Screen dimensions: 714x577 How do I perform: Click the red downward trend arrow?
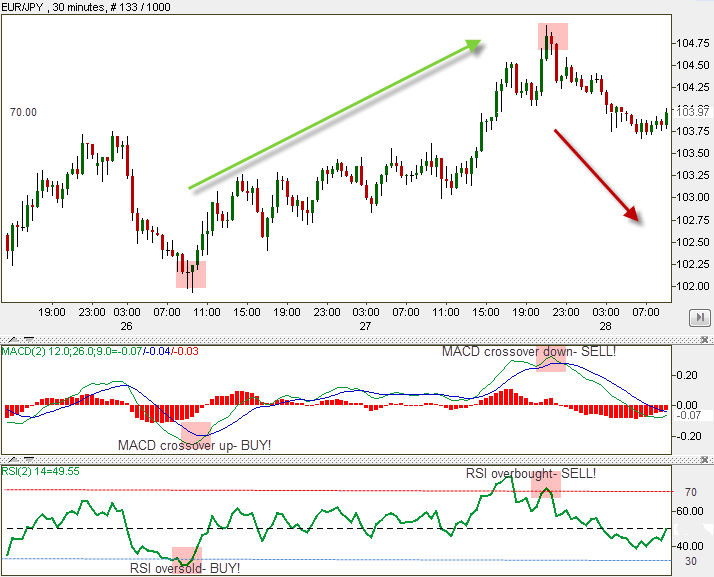point(597,174)
